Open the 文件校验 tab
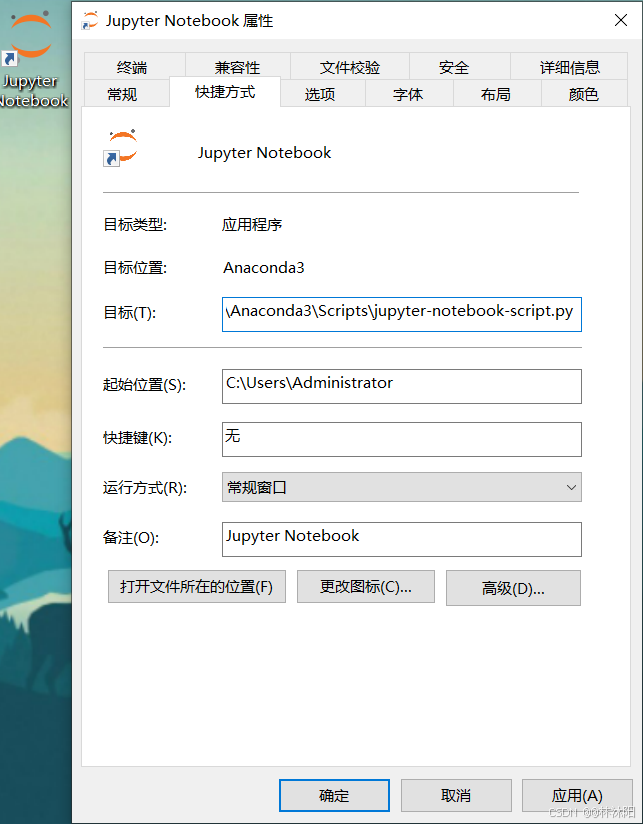The height and width of the screenshot is (824, 643). [350, 67]
